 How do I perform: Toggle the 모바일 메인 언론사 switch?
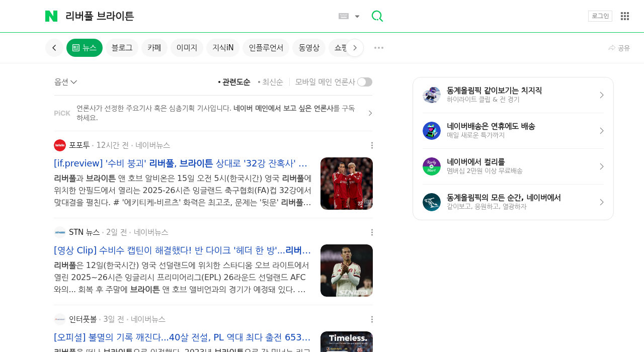click(x=365, y=82)
